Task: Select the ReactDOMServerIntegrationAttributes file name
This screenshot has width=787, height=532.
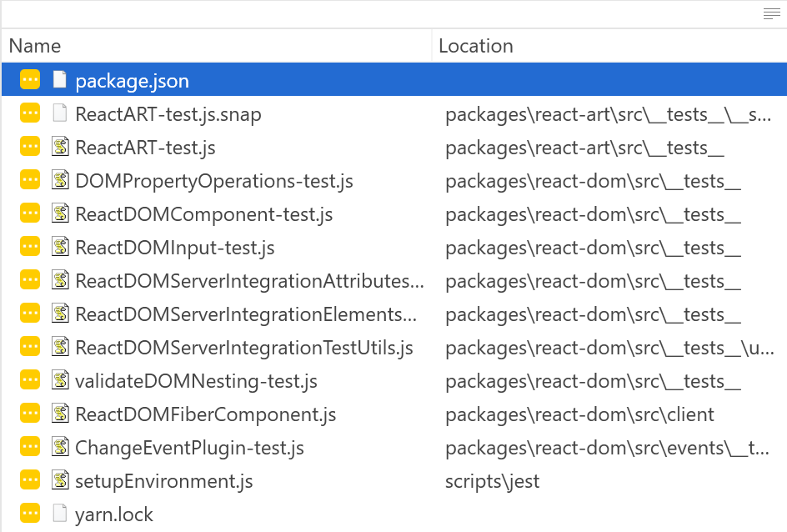Action: [x=249, y=281]
